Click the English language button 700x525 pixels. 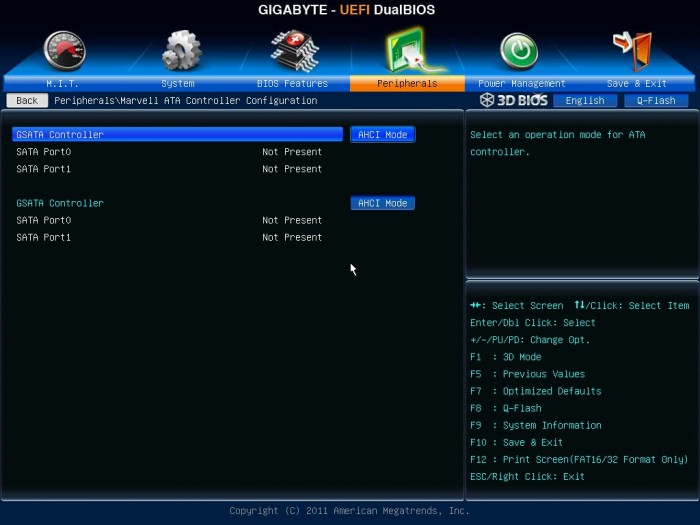[585, 100]
